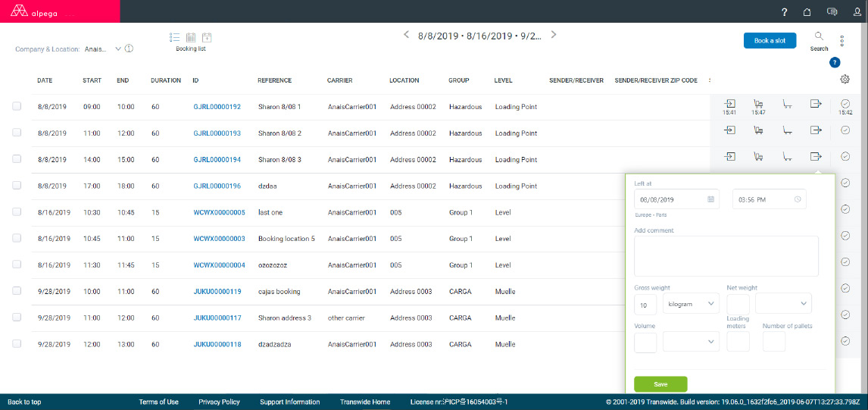868x410 pixels.
Task: Select checkbox for booking GJRL00000194
Action: pyautogui.click(x=17, y=159)
